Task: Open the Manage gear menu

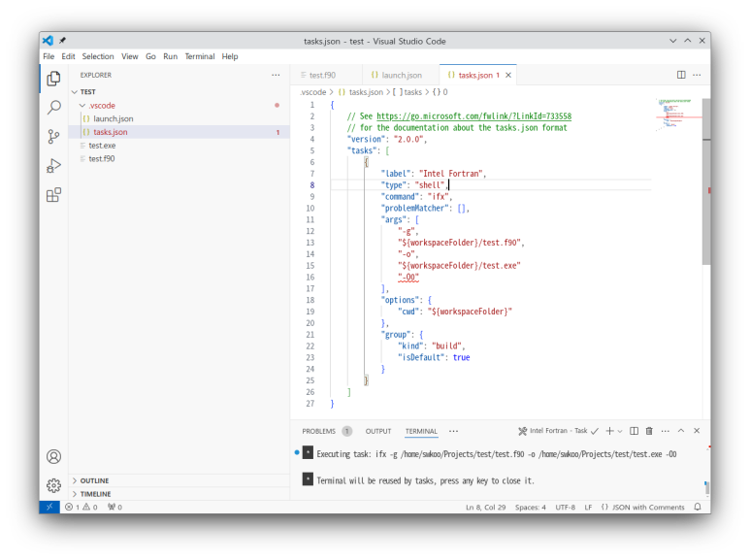Action: tap(53, 485)
